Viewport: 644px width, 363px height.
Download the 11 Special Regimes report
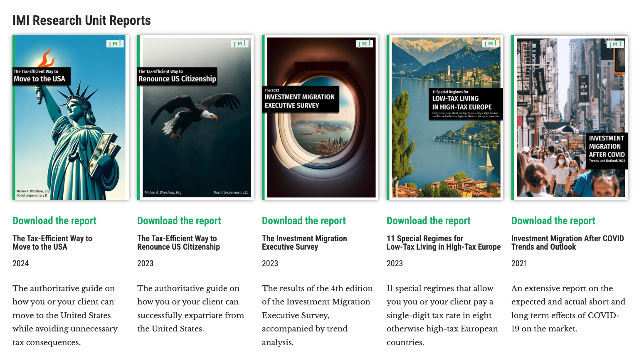(429, 221)
